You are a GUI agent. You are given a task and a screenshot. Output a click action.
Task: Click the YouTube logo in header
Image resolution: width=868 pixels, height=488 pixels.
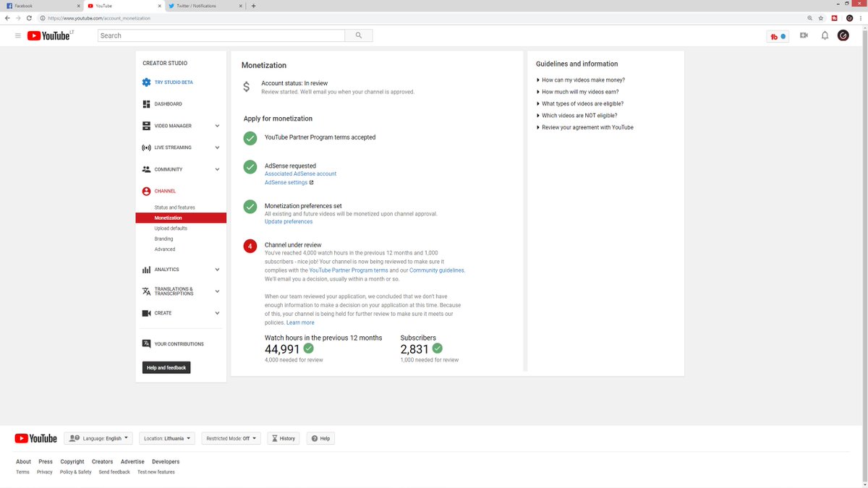tap(50, 35)
